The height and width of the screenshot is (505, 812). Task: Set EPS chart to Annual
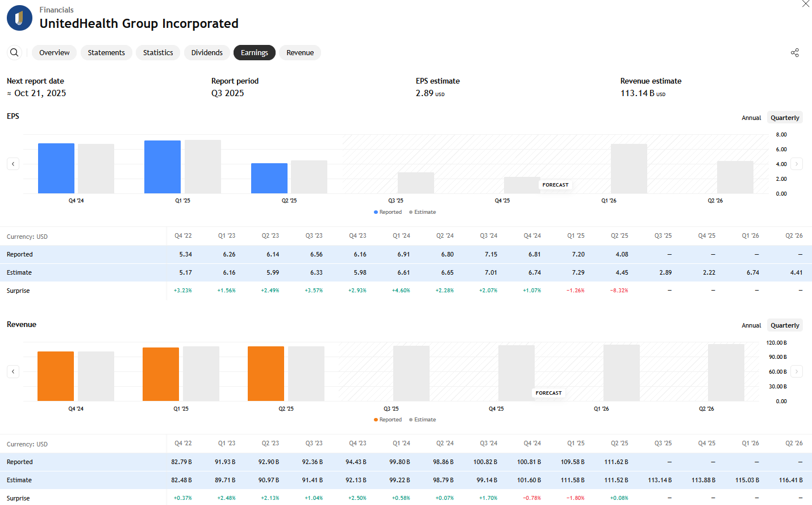[x=751, y=118]
